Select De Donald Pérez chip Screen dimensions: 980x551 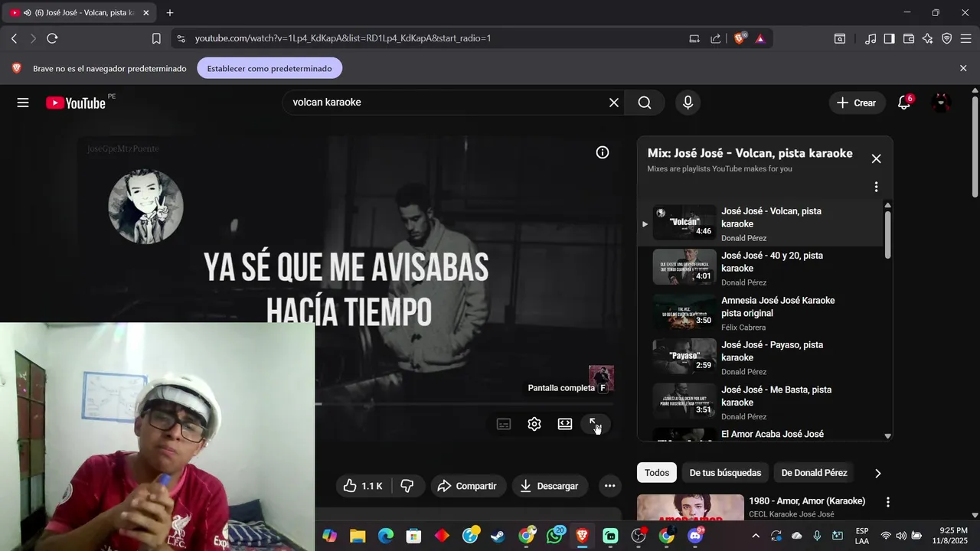tap(814, 473)
